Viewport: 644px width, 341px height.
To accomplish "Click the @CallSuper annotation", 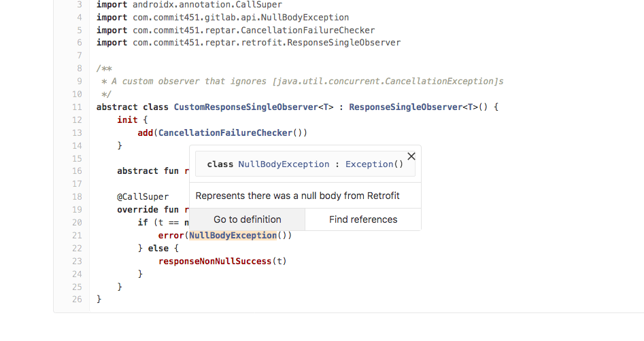I will tap(143, 197).
